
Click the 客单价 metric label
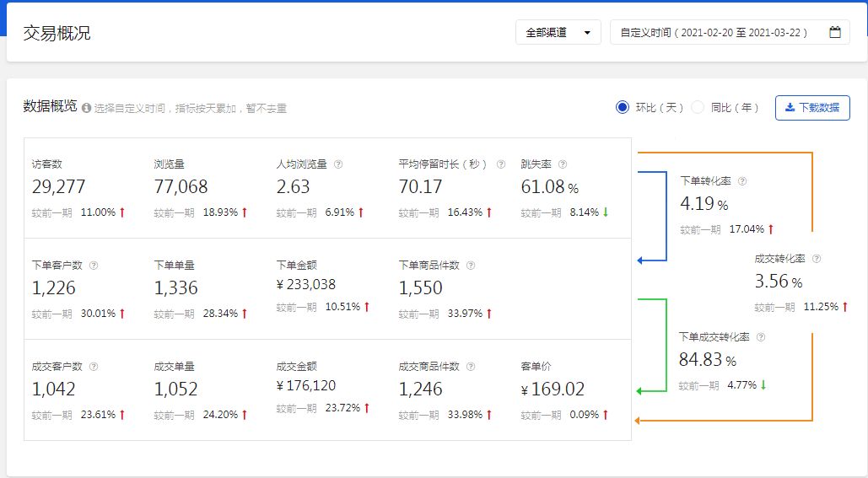(536, 367)
